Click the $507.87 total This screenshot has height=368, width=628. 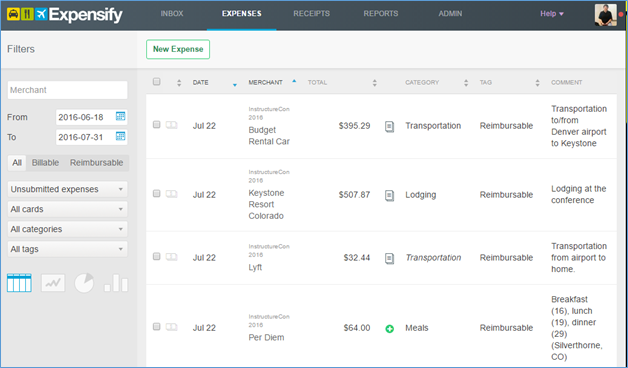(354, 195)
